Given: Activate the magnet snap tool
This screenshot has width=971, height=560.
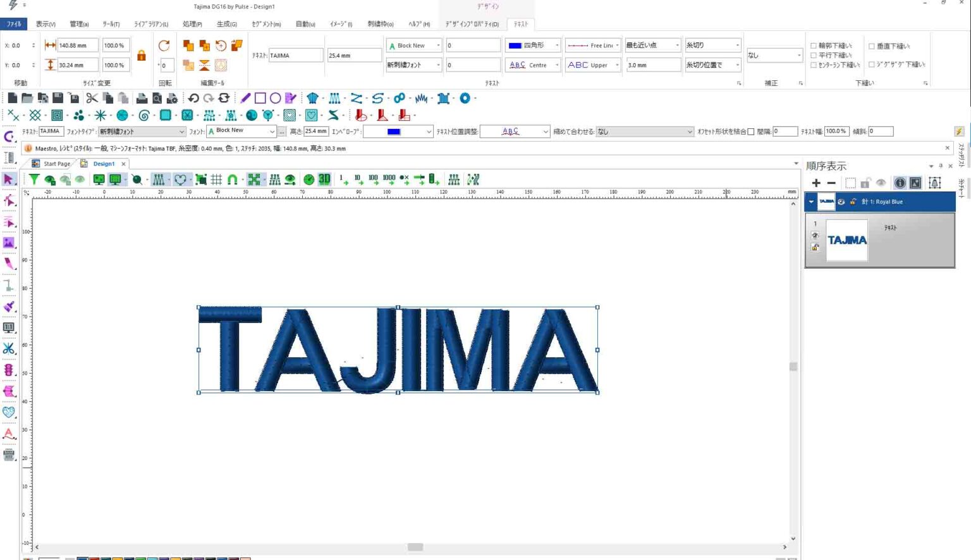Looking at the screenshot, I should pyautogui.click(x=232, y=180).
